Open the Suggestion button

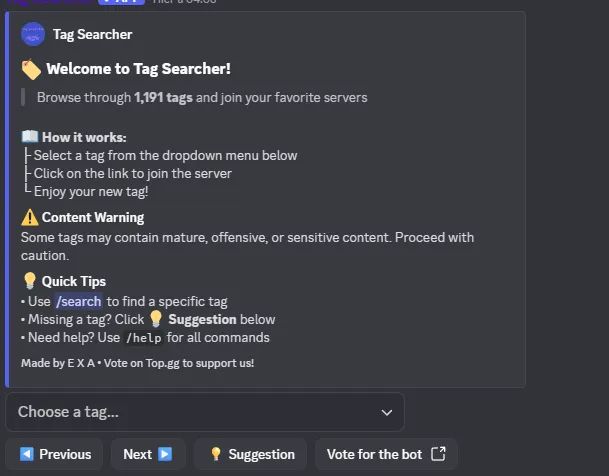click(251, 454)
